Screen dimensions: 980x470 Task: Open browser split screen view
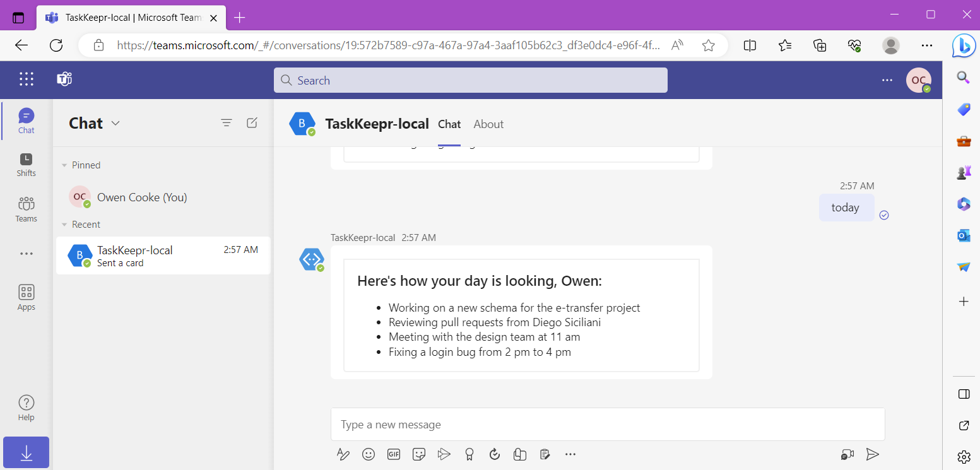(750, 45)
